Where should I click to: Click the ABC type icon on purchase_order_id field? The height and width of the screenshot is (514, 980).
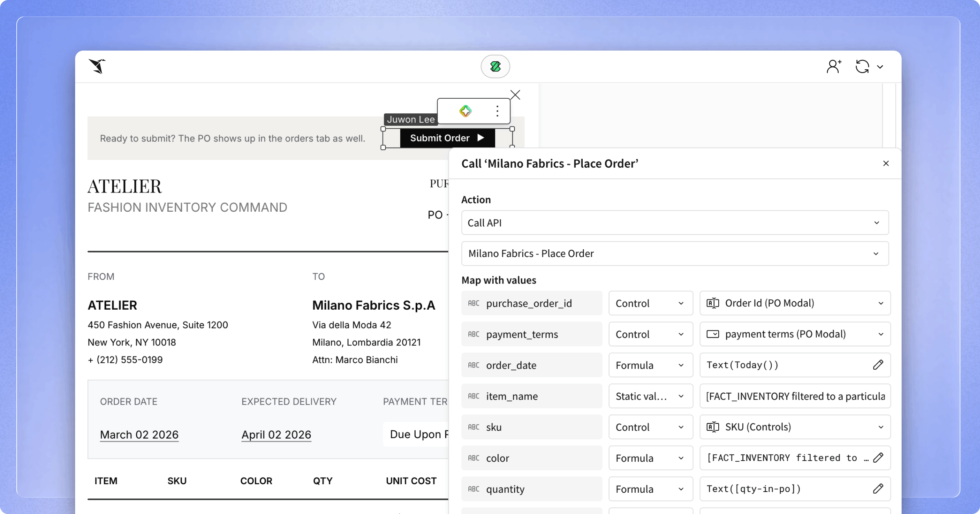(474, 303)
